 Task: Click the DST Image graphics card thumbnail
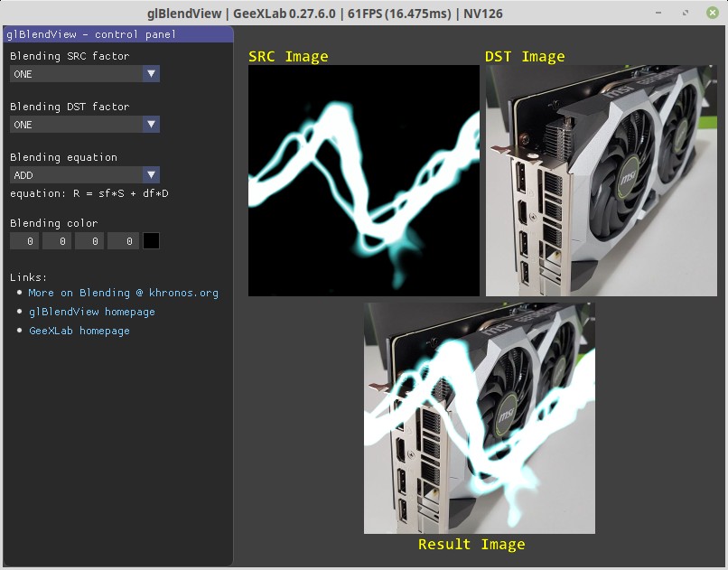(x=602, y=181)
